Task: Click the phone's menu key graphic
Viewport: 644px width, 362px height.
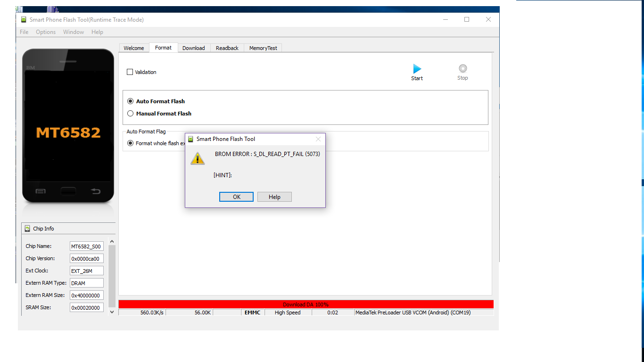Action: [x=41, y=191]
